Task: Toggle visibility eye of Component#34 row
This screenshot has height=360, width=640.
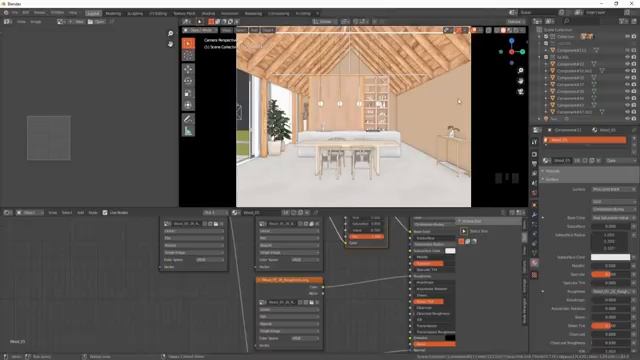Action: pyautogui.click(x=627, y=98)
